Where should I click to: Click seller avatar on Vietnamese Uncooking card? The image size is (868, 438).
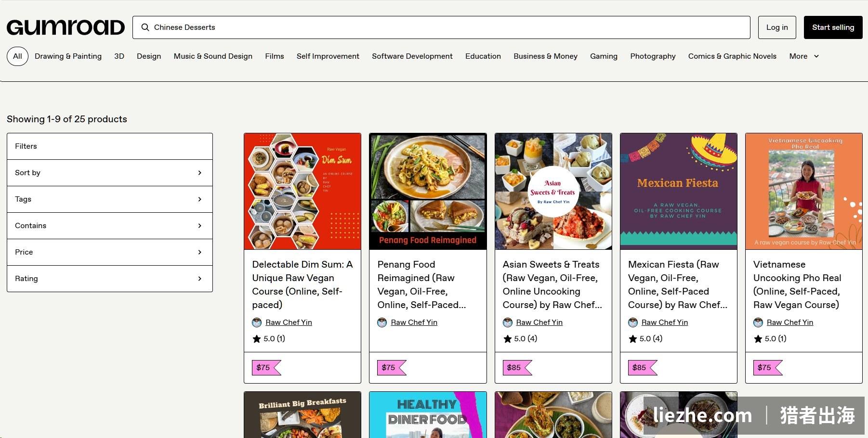[758, 322]
